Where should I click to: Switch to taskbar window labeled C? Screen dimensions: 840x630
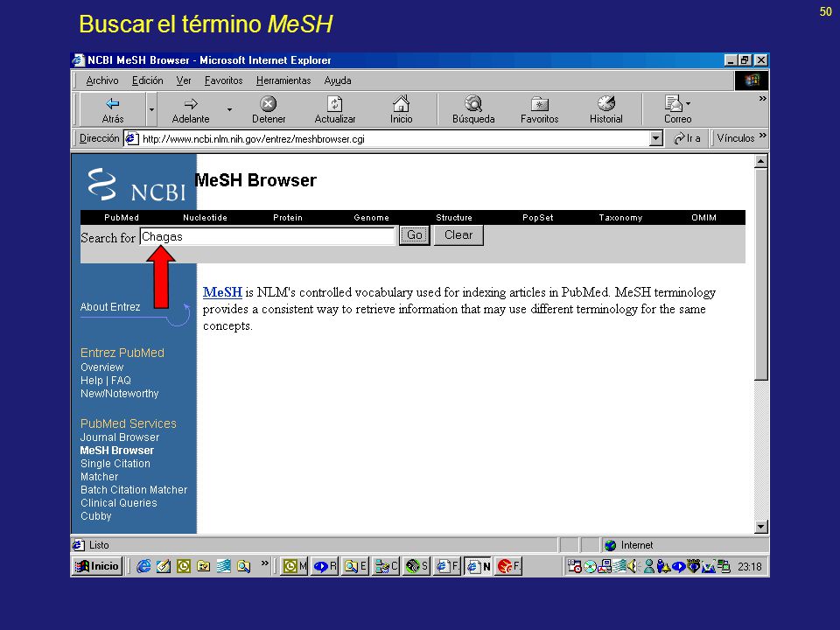(x=386, y=566)
